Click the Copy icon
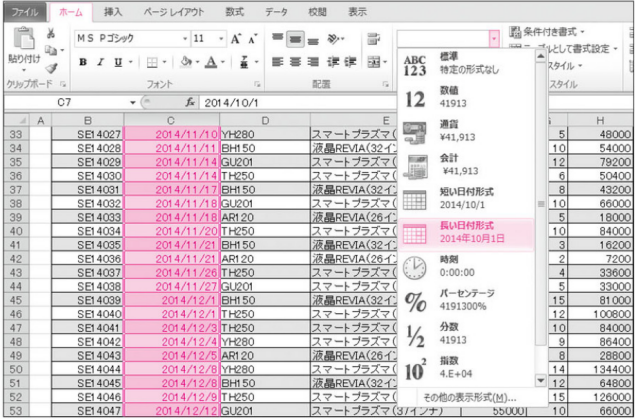Screen dimensions: 635x419 tap(50, 50)
